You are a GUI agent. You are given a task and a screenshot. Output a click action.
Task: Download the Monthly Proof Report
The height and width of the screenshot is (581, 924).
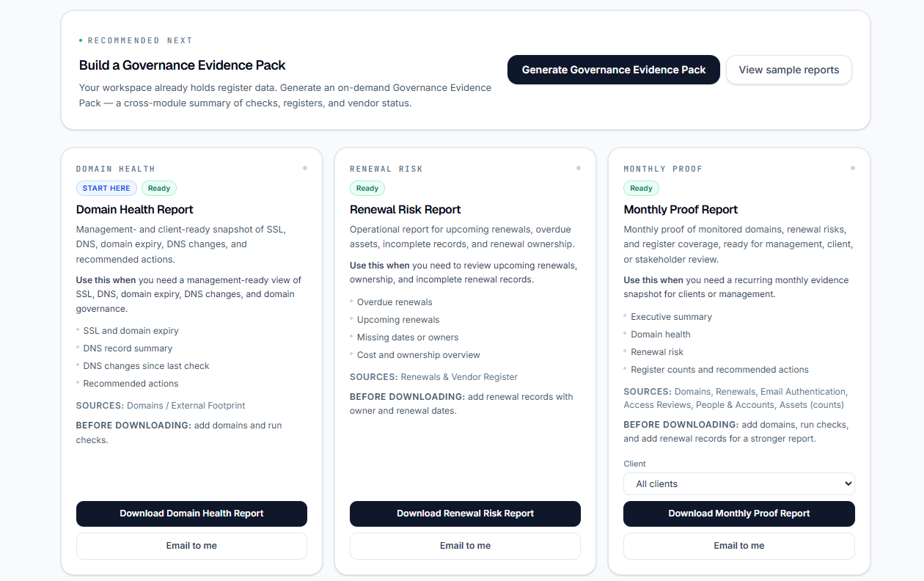click(x=738, y=514)
